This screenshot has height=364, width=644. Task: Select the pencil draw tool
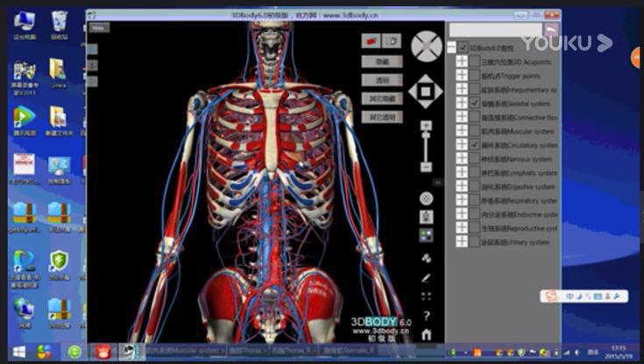pos(427,278)
